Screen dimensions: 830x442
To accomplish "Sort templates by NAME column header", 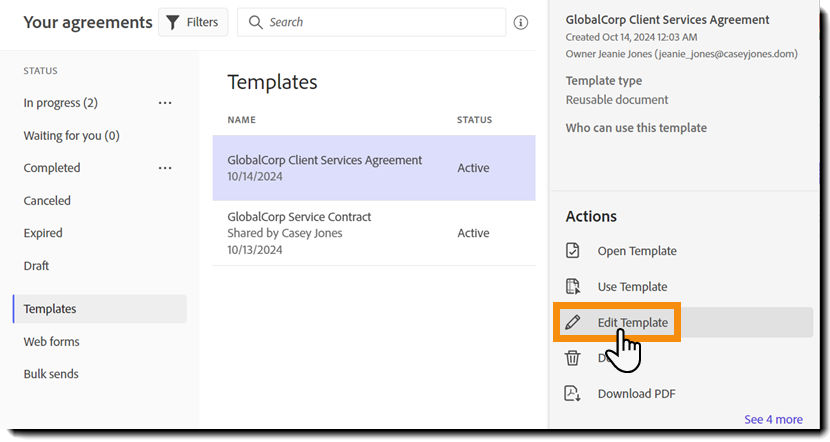I will pyautogui.click(x=241, y=120).
